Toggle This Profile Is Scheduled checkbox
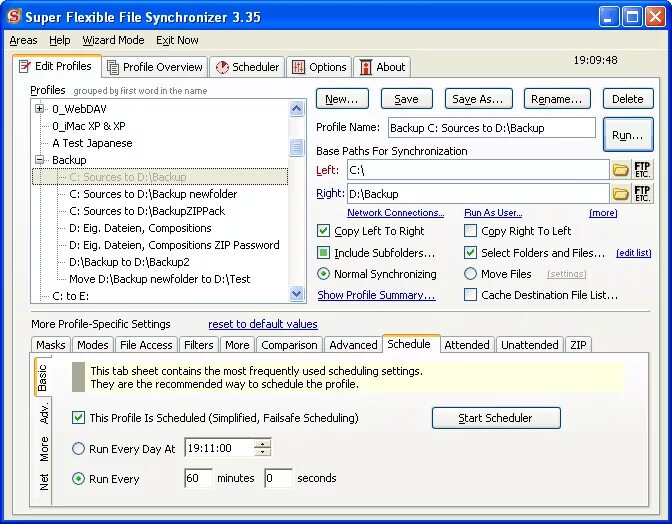 [78, 418]
